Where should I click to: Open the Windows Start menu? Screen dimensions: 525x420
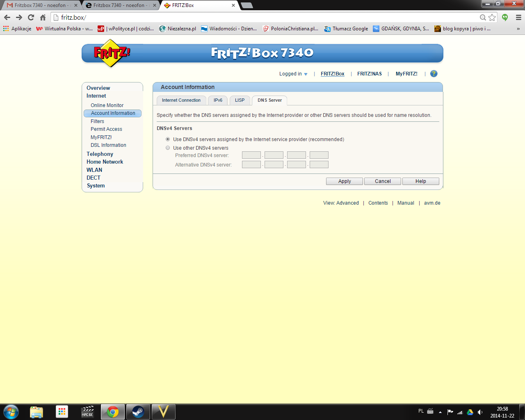coord(11,412)
